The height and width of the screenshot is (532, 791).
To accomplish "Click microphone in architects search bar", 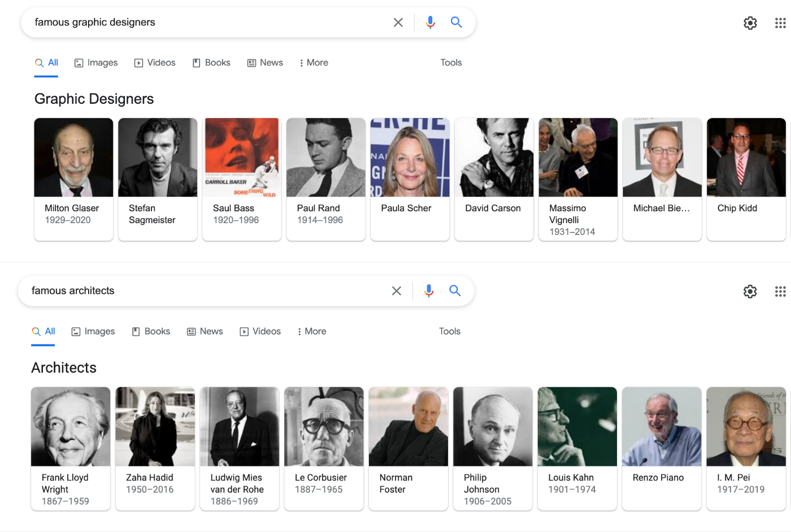I will 429,291.
